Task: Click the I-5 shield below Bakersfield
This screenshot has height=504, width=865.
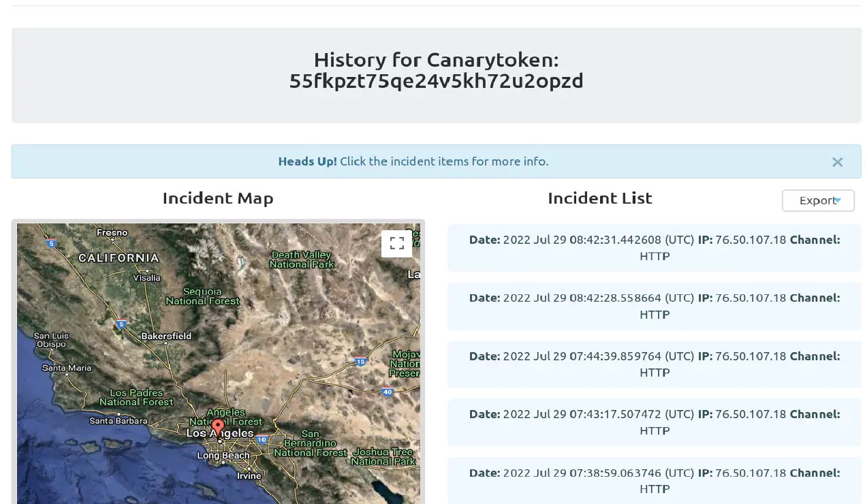Action: click(x=121, y=325)
